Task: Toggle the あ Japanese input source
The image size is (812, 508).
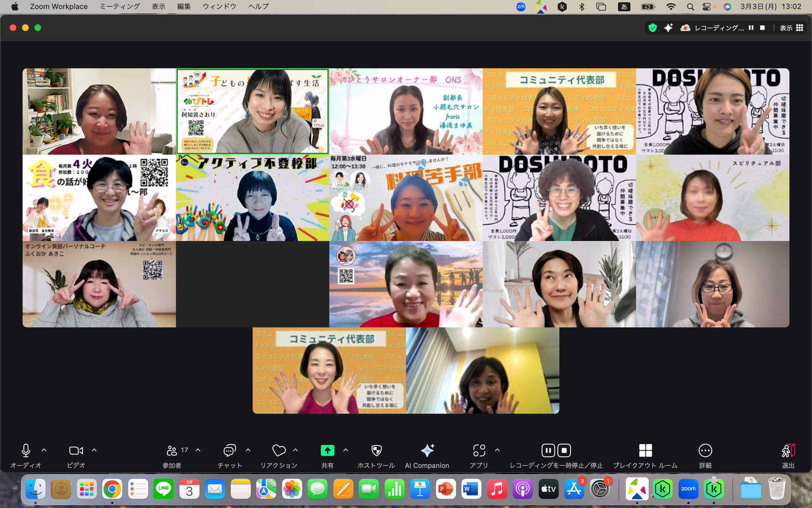Action: click(624, 6)
